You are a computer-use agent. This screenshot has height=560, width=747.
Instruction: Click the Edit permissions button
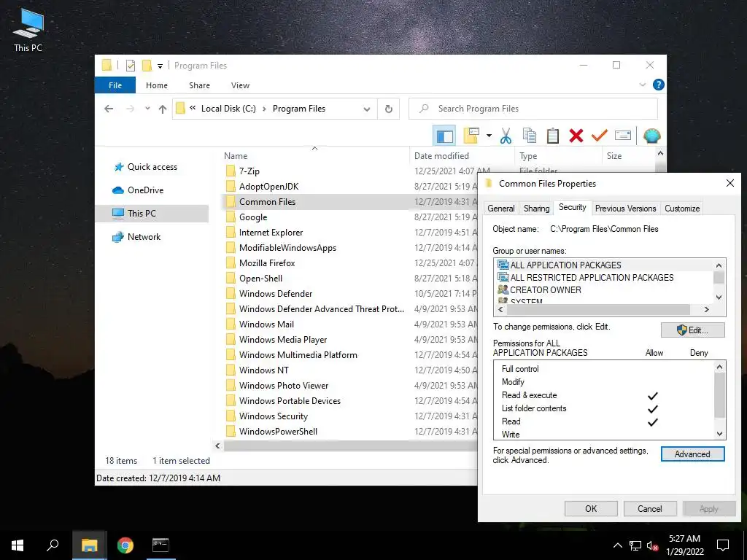693,330
